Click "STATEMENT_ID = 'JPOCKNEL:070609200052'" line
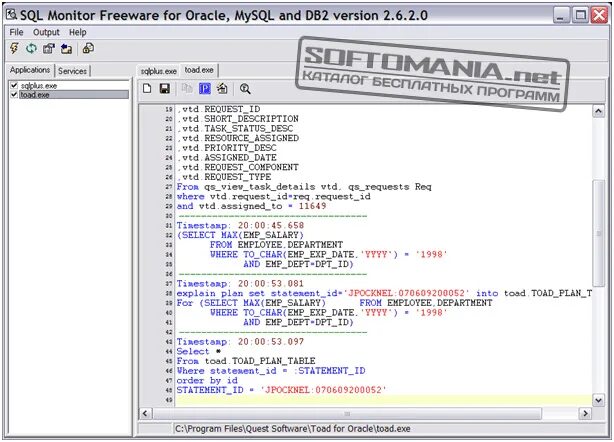The image size is (614, 442). click(282, 390)
